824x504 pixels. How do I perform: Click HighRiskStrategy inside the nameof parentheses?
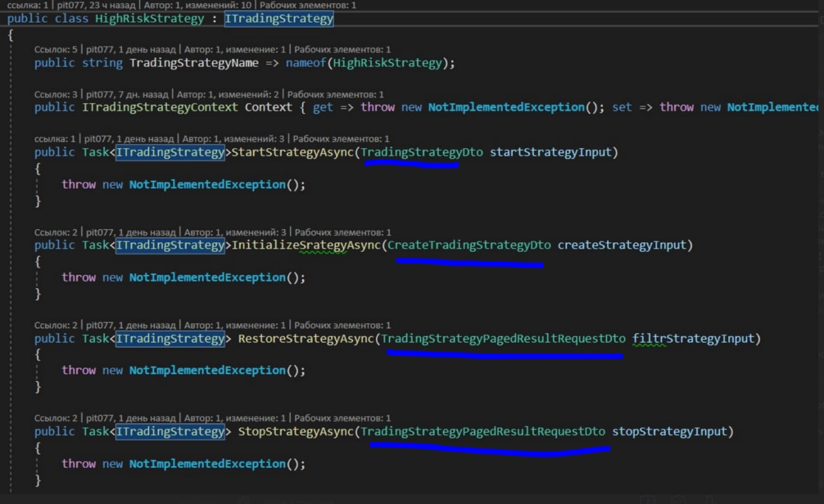click(x=388, y=63)
